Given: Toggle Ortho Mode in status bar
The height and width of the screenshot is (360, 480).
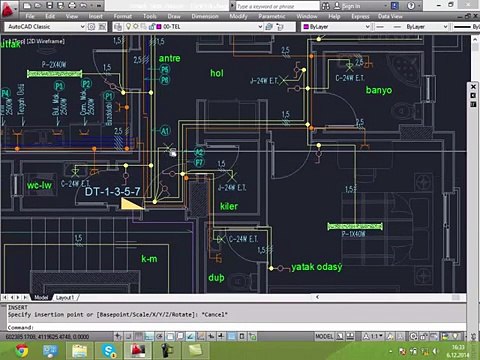Looking at the screenshot, I should (149, 336).
